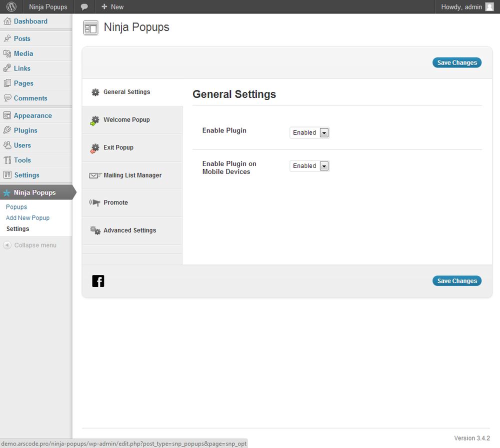Screen dimensions: 500x448
Task: Open the Users menu item
Action: (x=36, y=145)
